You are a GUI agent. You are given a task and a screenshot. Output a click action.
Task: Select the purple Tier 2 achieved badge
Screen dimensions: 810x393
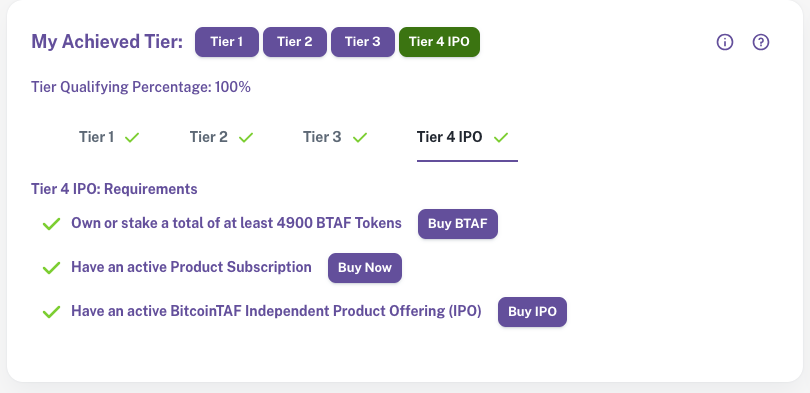[x=295, y=42]
